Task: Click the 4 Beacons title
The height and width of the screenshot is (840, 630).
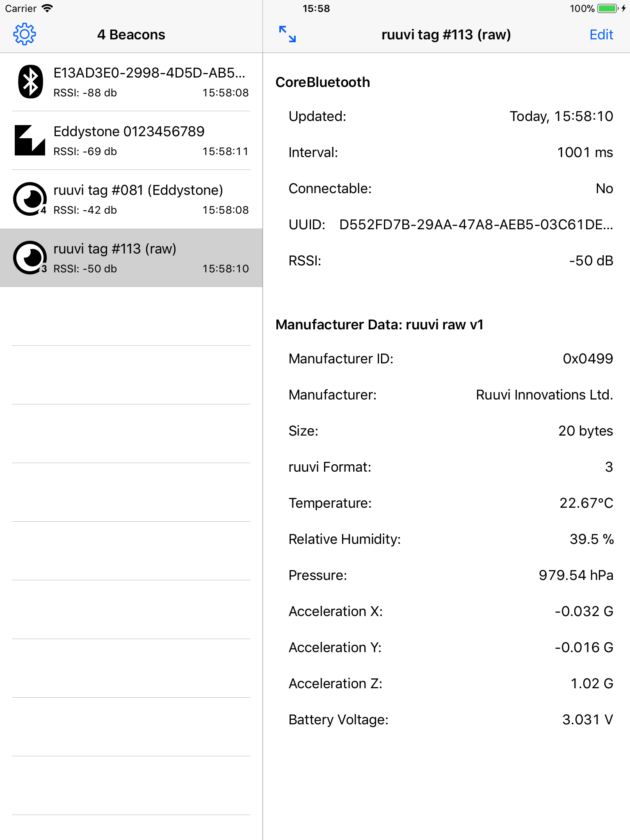Action: tap(130, 34)
